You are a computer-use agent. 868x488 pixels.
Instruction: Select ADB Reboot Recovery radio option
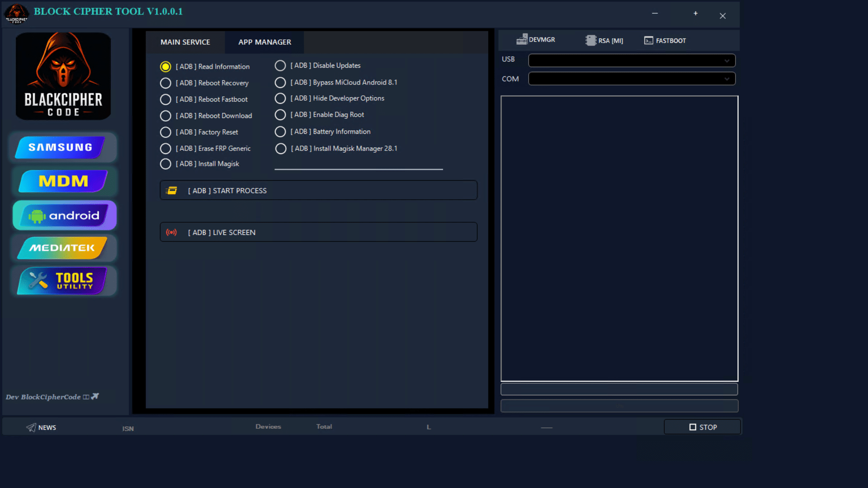pos(165,83)
